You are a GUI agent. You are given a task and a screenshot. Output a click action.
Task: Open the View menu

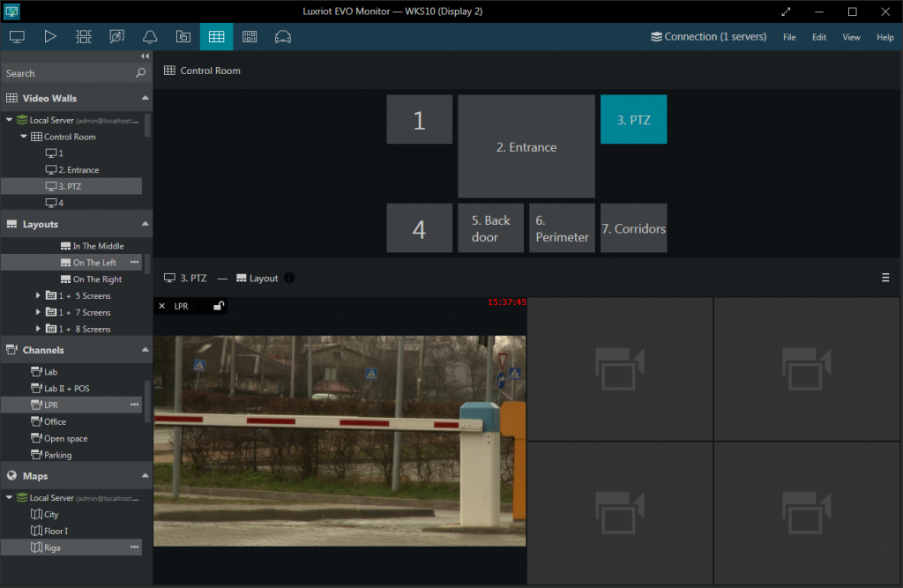pyautogui.click(x=851, y=37)
